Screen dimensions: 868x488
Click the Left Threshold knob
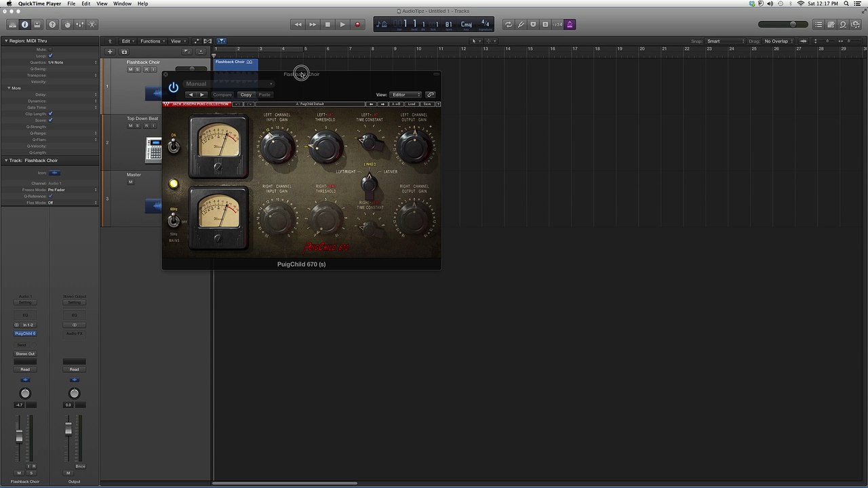tap(326, 146)
